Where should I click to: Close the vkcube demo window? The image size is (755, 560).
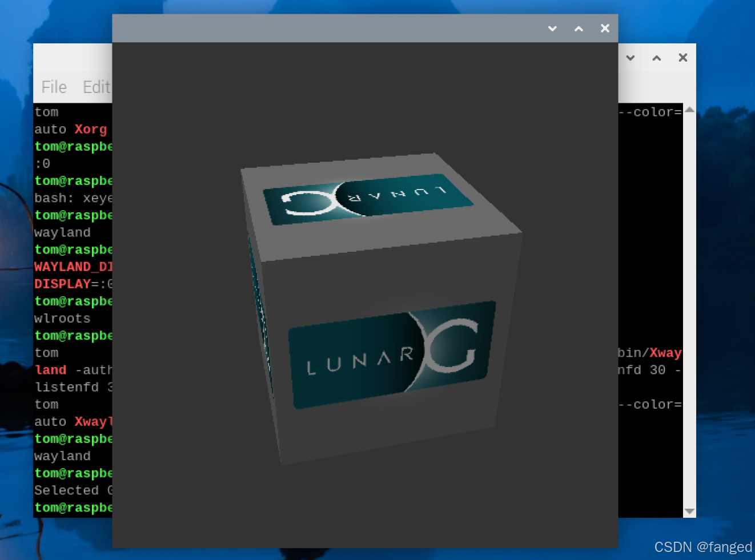point(604,28)
